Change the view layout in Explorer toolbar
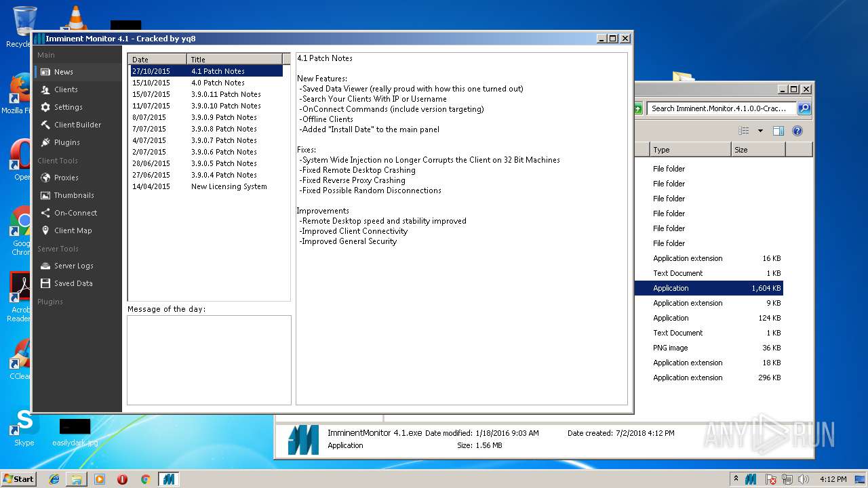Screen dimensions: 868x488 click(744, 131)
